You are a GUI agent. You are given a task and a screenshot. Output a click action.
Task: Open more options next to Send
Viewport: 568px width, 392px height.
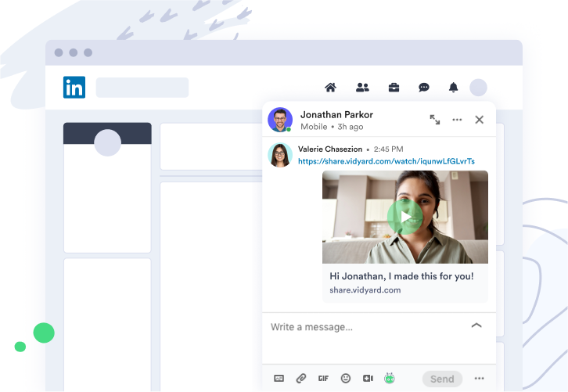[479, 379]
